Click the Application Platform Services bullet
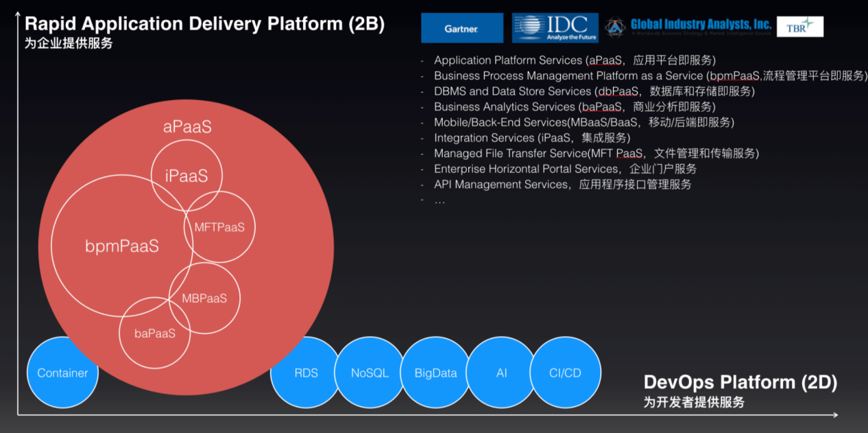 [x=575, y=60]
